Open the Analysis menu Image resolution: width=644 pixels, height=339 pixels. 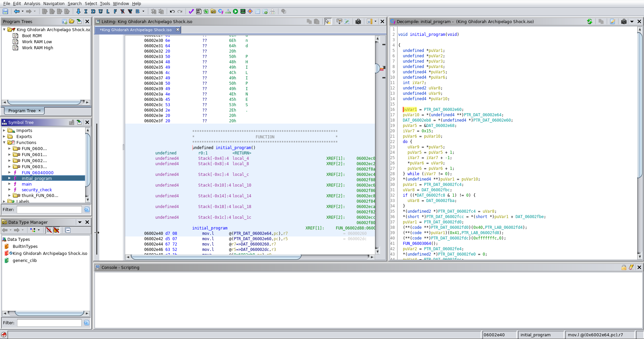32,3
